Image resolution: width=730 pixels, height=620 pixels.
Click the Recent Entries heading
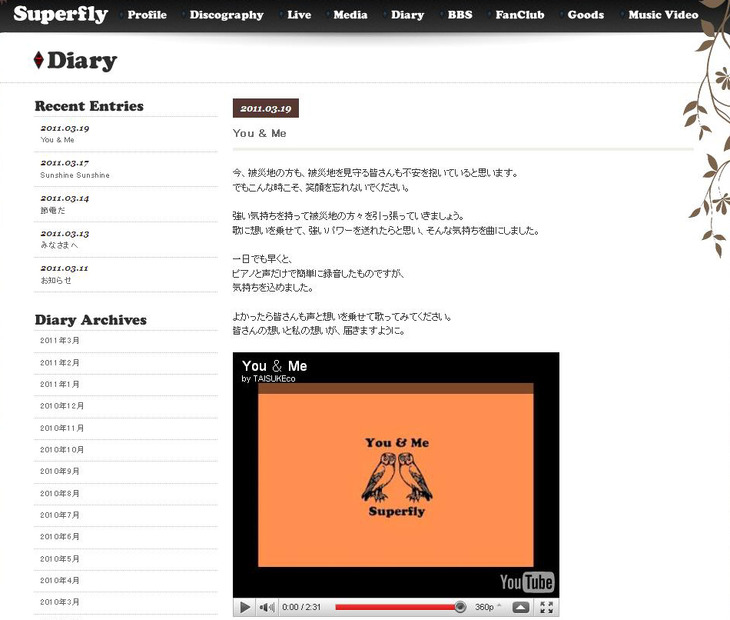(x=89, y=106)
